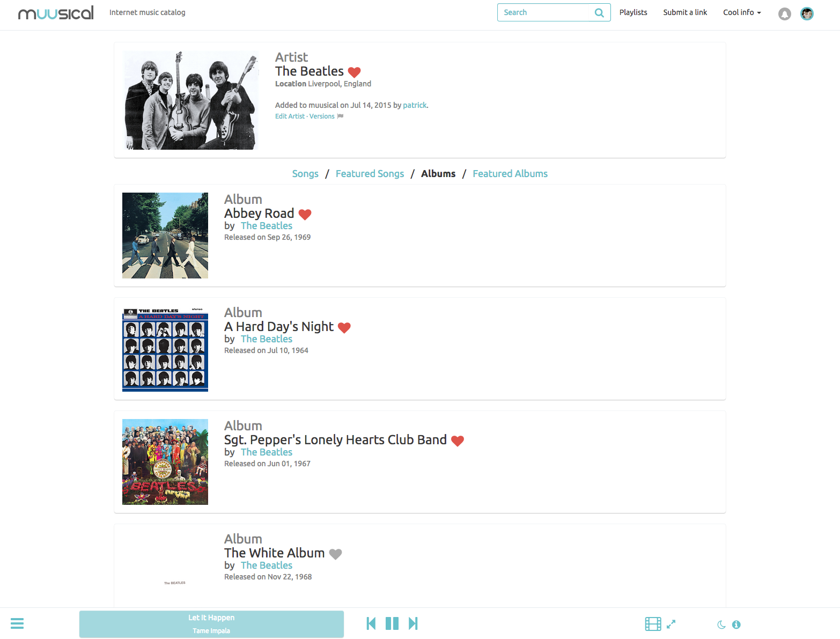The width and height of the screenshot is (840, 639).
Task: Open the Sgt. Pepper's album cover thumbnail
Action: 165,462
